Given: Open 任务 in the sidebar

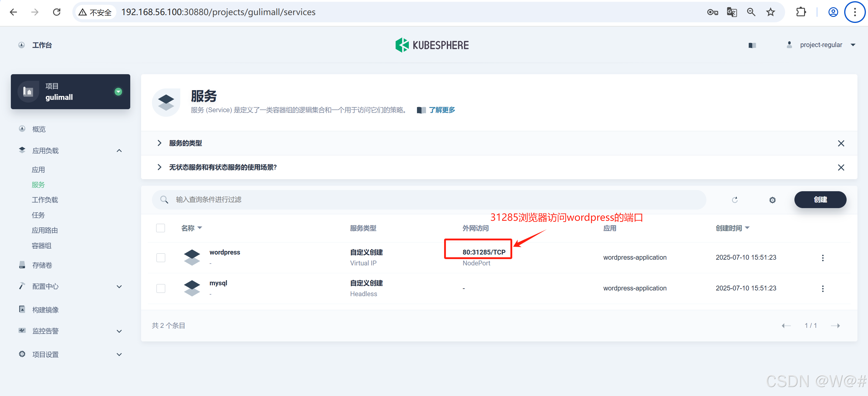Looking at the screenshot, I should tap(38, 215).
